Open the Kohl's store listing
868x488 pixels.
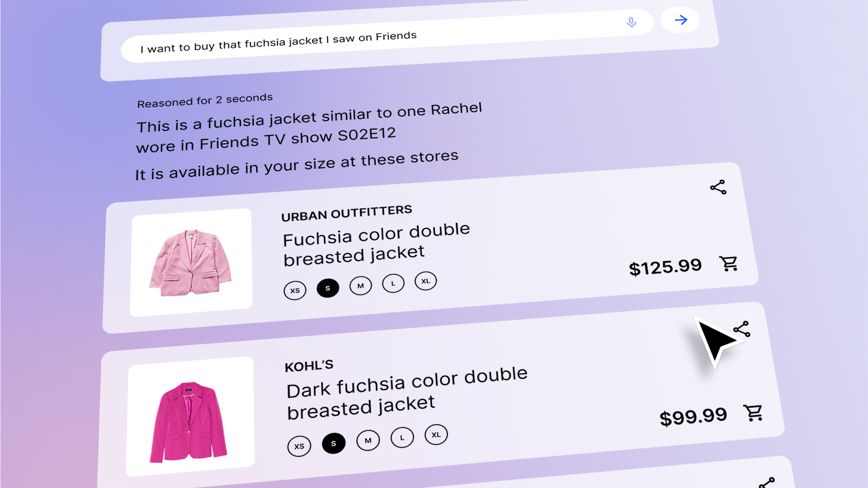tap(309, 365)
